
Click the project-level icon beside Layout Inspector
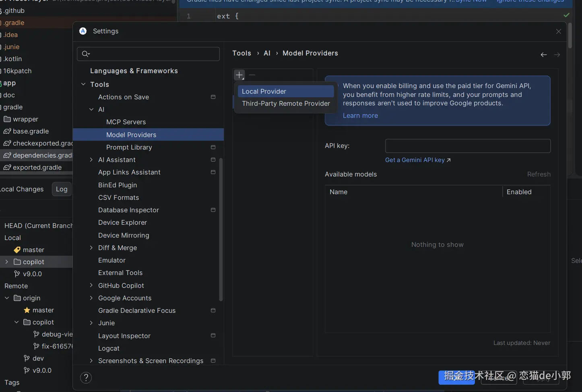pos(213,335)
